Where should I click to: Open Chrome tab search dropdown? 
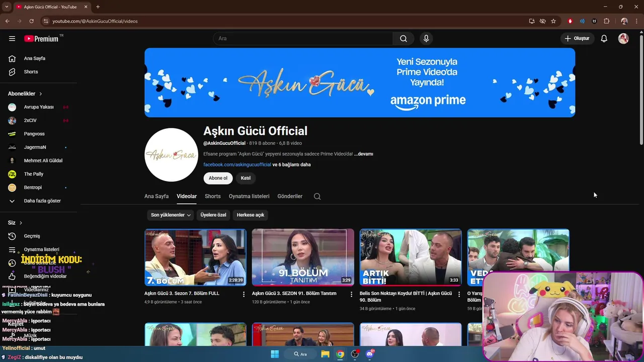(7, 7)
